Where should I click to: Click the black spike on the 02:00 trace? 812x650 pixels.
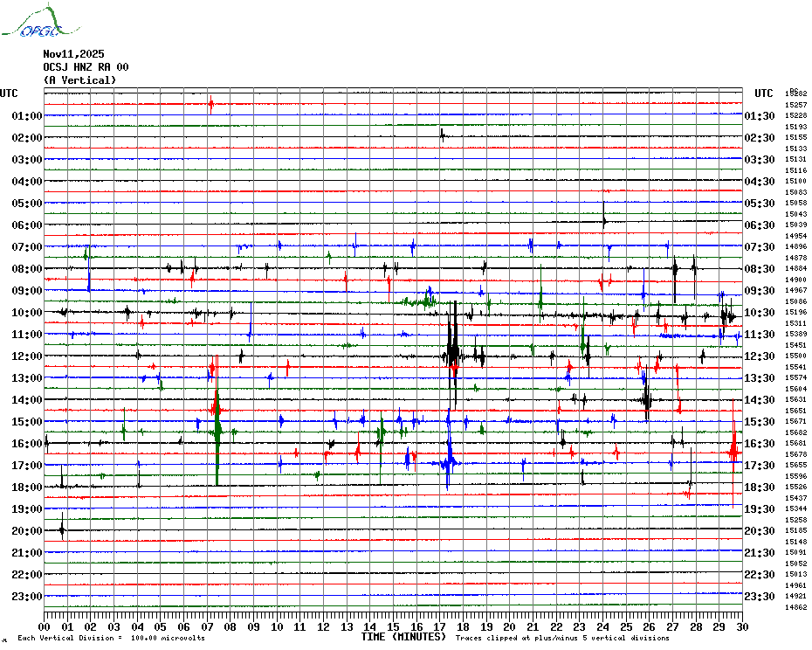click(x=442, y=135)
